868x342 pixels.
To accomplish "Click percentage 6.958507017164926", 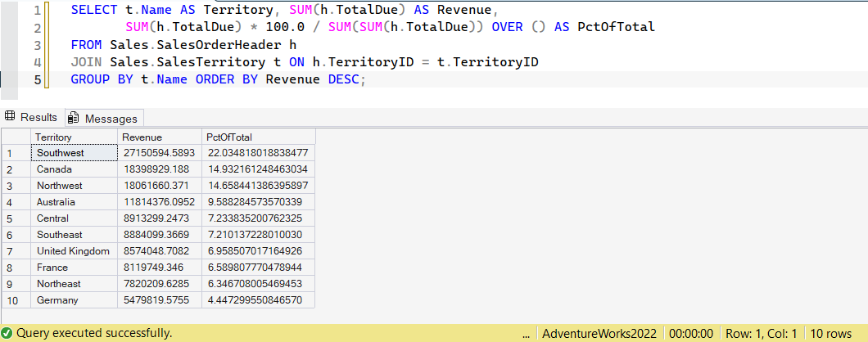I will (x=259, y=250).
